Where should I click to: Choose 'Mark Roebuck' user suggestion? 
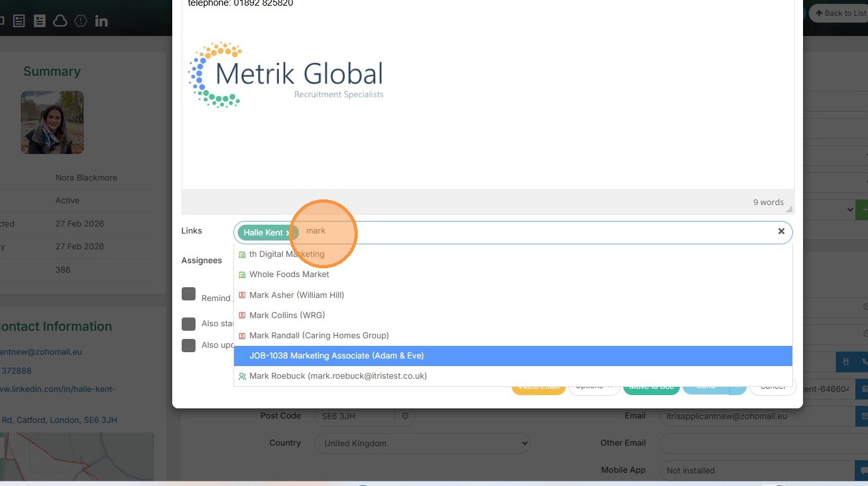point(513,376)
